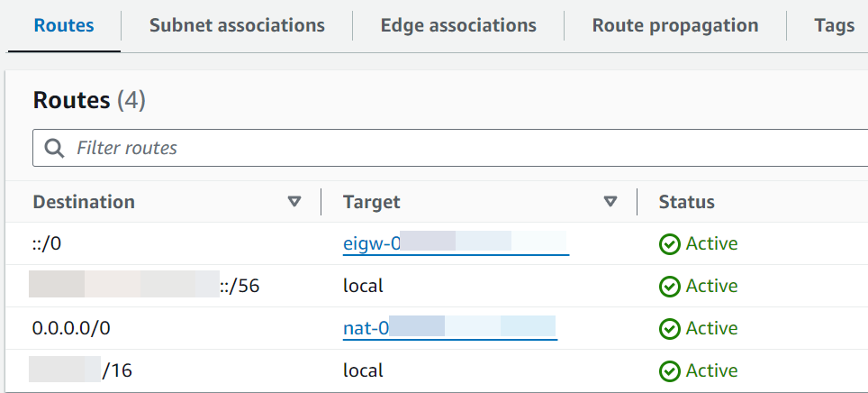Focus the Filter routes search field
Viewport: 868px width, 393px height.
pyautogui.click(x=450, y=148)
